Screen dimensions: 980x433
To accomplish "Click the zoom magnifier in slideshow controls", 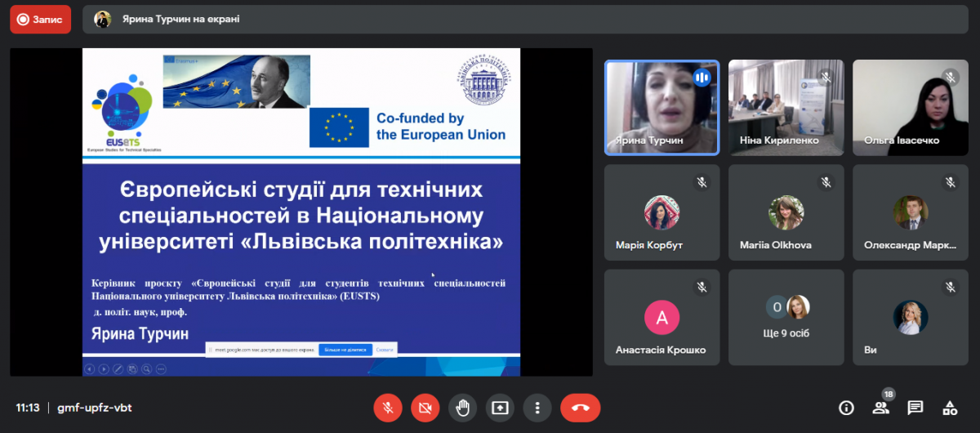I will click(145, 369).
